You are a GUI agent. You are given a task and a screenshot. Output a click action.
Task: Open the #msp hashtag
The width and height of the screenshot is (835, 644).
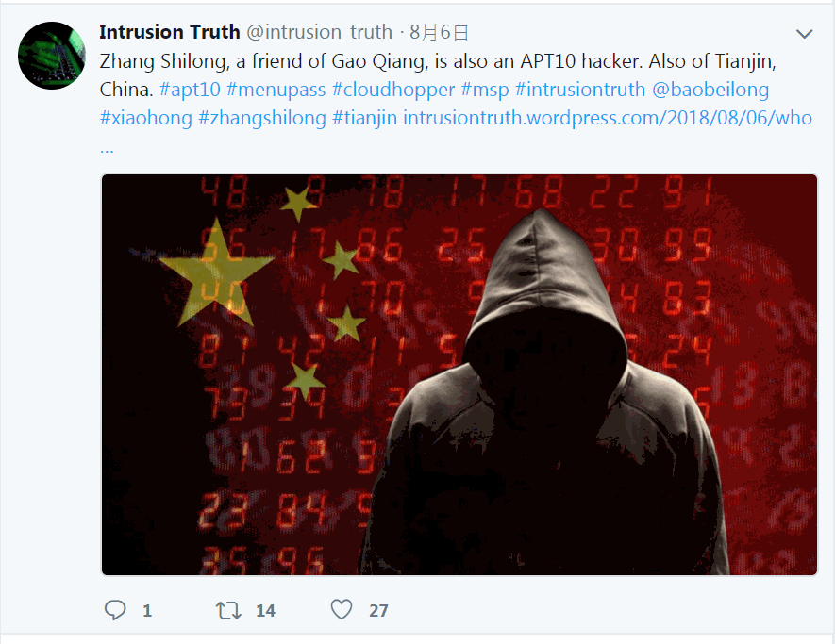485,90
